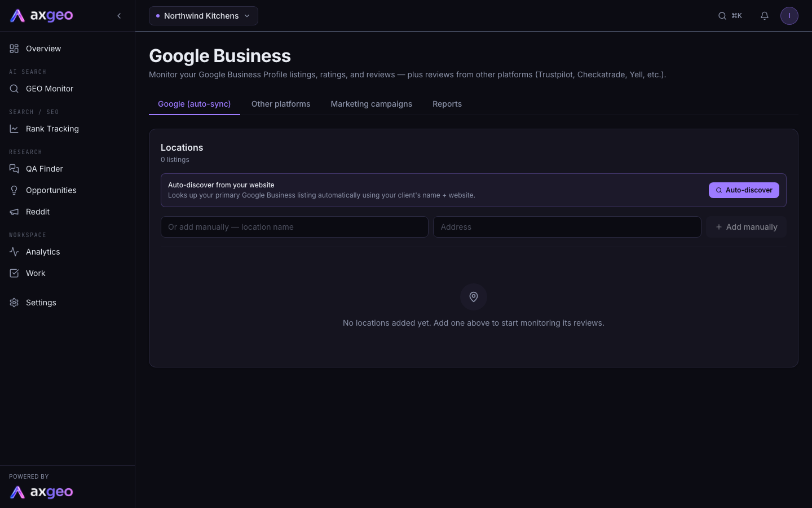812x508 pixels.
Task: Click the "0 listings" count text
Action: click(x=175, y=160)
